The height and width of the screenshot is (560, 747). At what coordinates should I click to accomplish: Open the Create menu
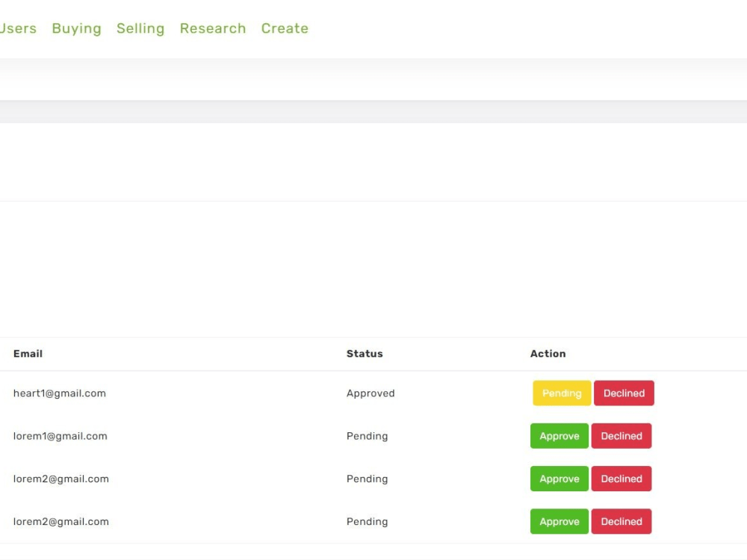pos(285,28)
